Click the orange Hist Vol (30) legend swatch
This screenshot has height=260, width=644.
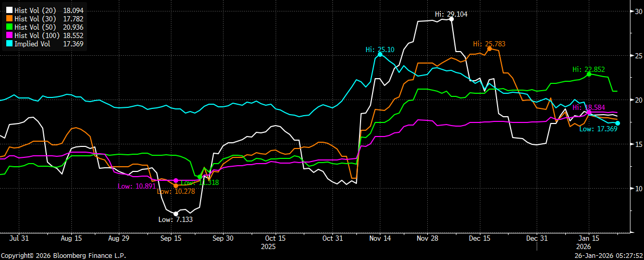coord(8,19)
